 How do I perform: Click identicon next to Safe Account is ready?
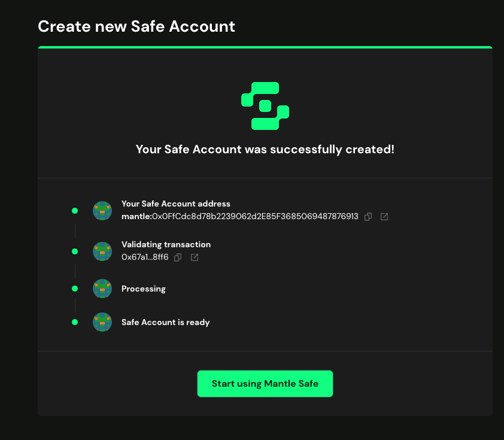click(102, 322)
